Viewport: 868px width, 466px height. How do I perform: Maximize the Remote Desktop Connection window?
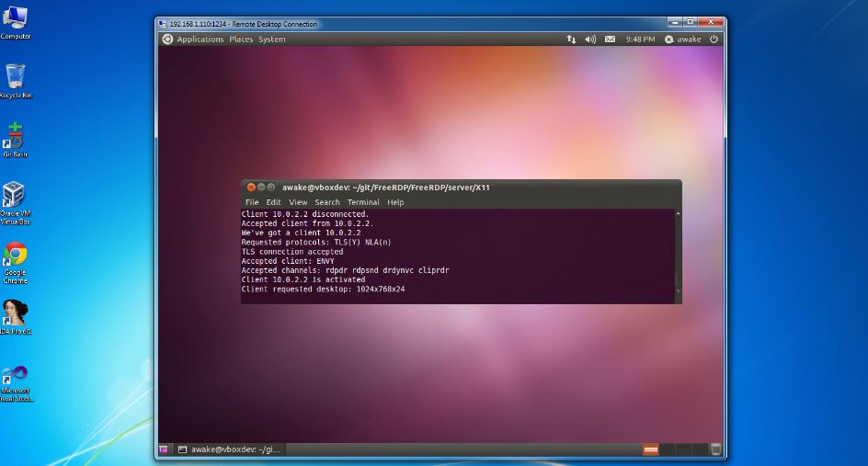[690, 22]
